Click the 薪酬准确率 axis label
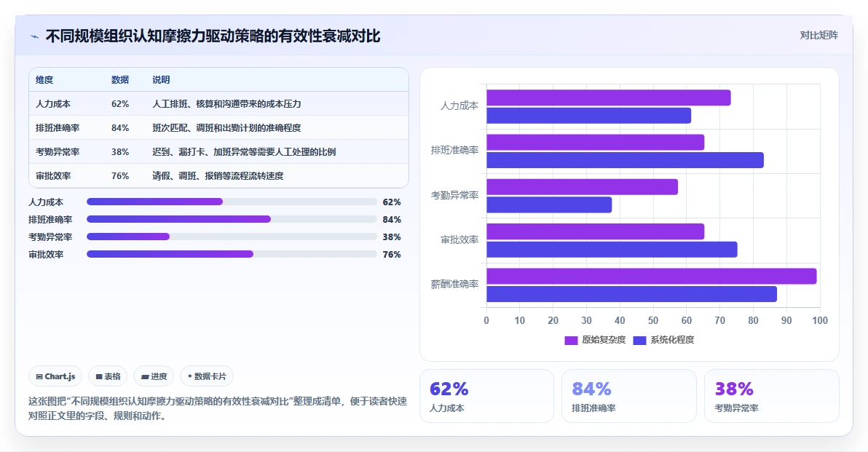Screen dimensions: 868x452 click(454, 285)
